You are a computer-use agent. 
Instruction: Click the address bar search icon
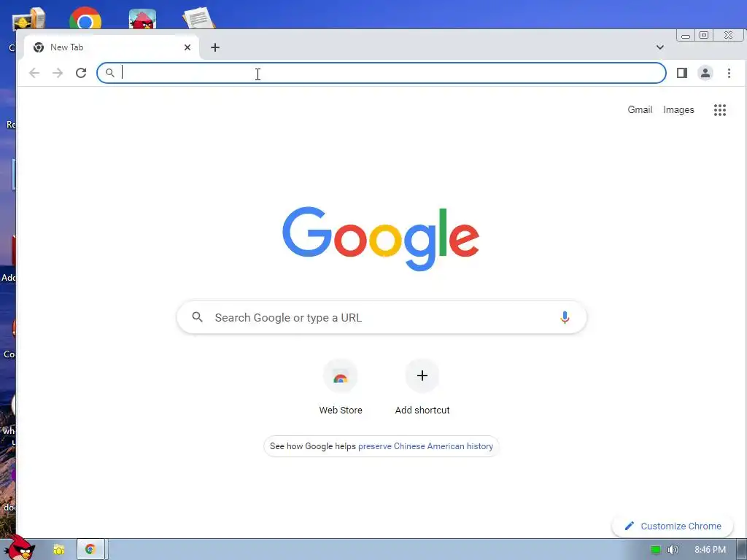click(109, 73)
